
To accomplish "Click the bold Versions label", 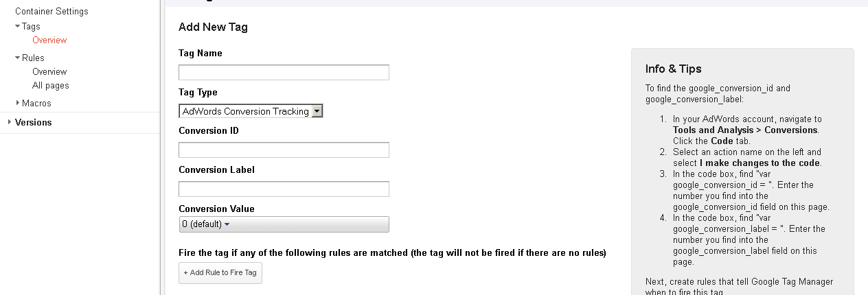I will click(x=33, y=122).
